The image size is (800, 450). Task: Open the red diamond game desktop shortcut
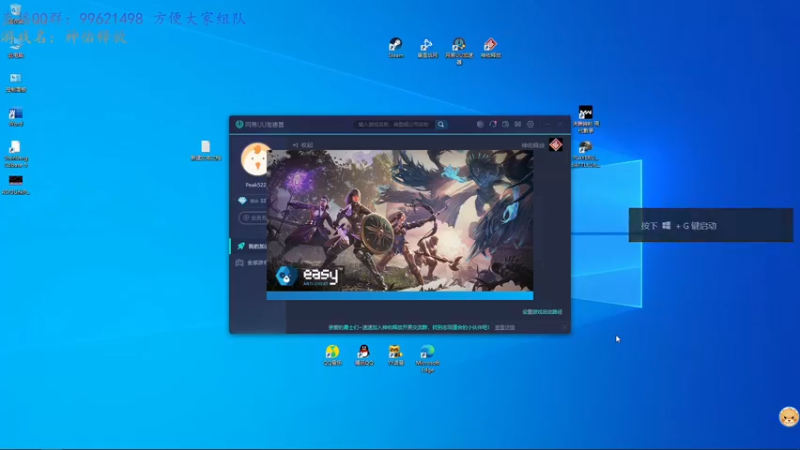490,47
